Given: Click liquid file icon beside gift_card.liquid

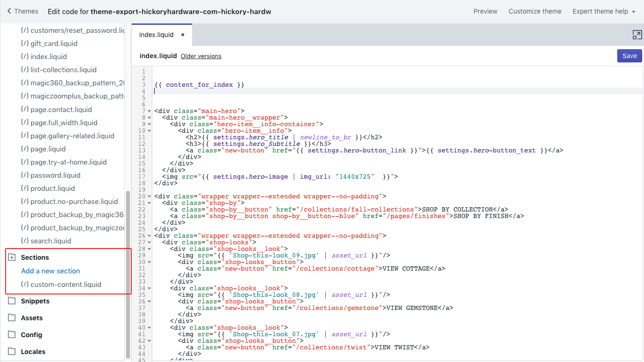Looking at the screenshot, I should (x=25, y=43).
